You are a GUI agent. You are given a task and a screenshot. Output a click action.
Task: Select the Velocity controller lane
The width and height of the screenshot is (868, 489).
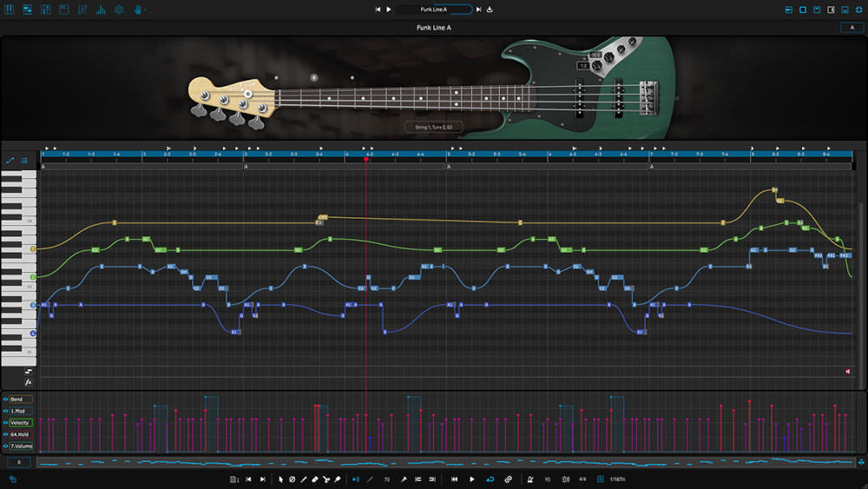[21, 422]
